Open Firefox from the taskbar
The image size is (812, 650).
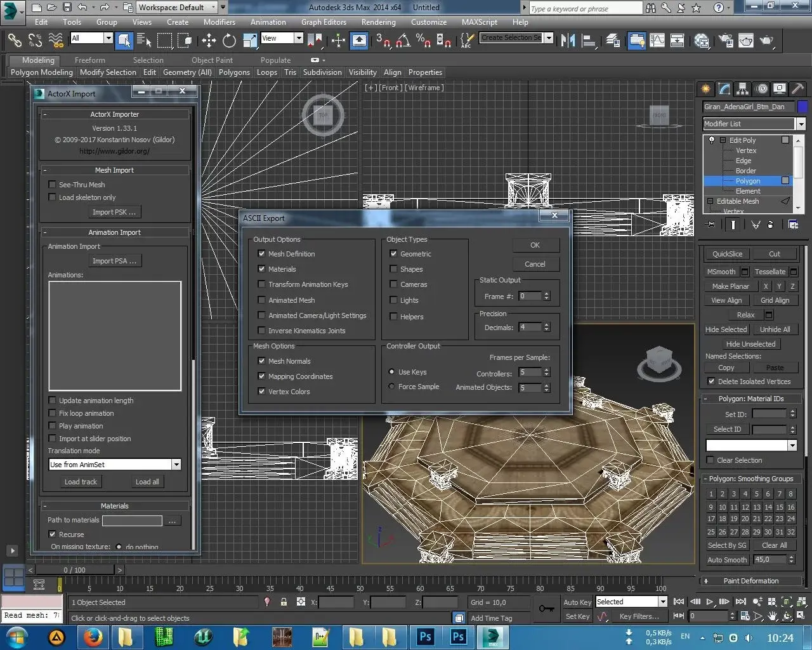coord(93,637)
